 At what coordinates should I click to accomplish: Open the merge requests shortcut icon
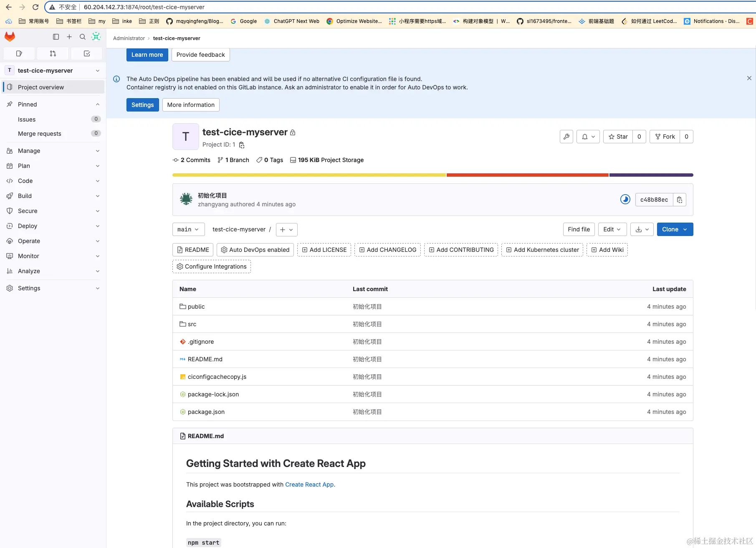53,53
